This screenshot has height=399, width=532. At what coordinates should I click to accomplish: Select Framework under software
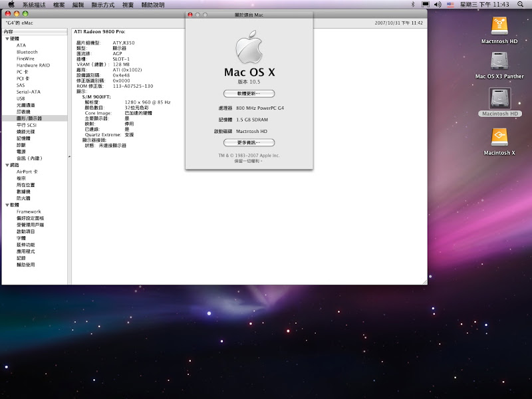coord(29,211)
